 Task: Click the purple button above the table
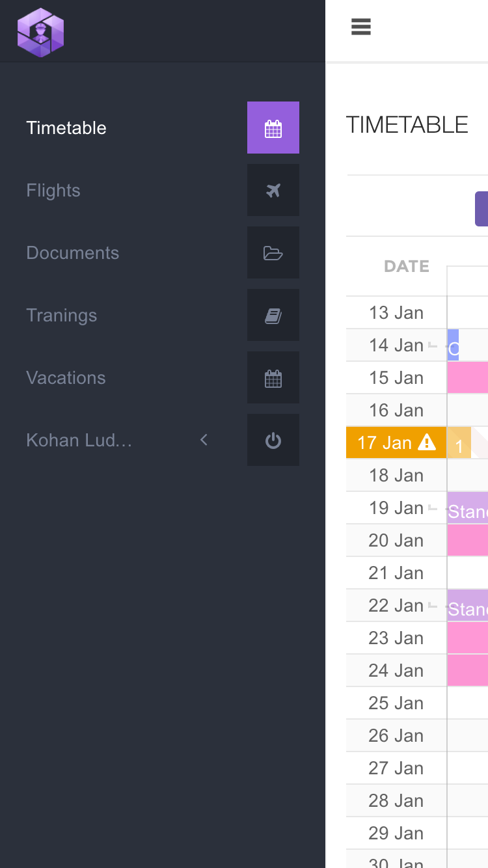[x=481, y=209]
